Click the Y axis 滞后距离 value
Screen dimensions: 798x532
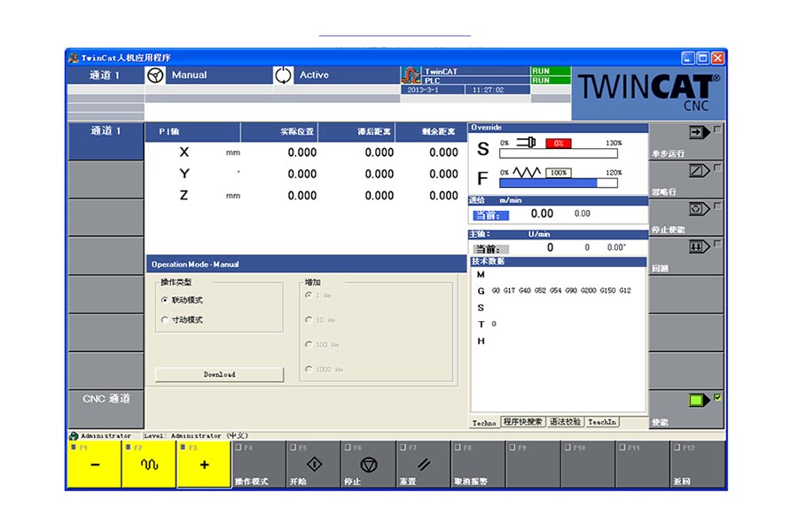coord(379,174)
